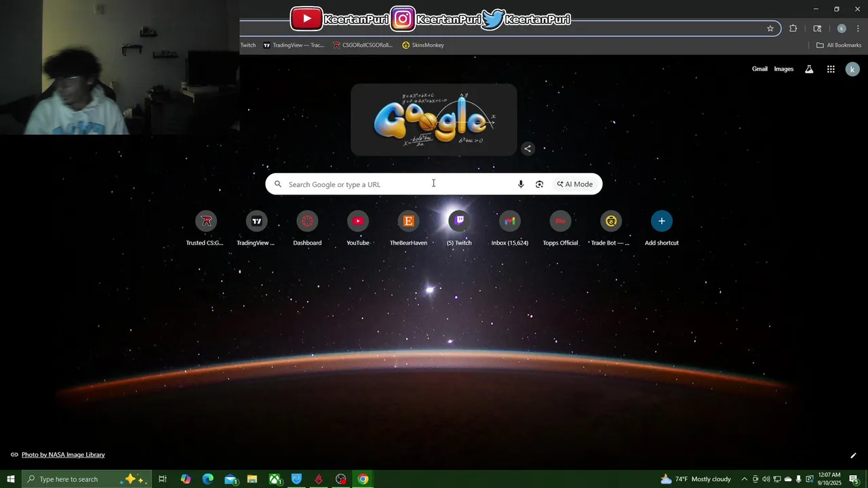The height and width of the screenshot is (488, 868).
Task: Open the volume control in system tray
Action: 766,479
